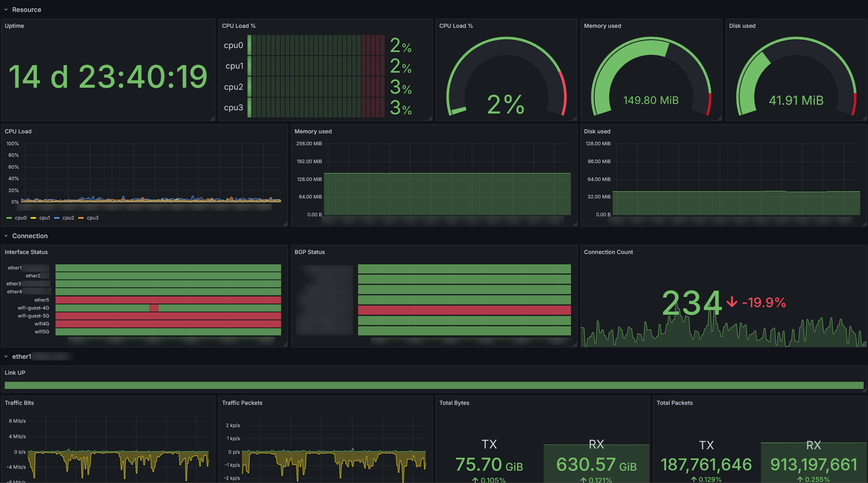This screenshot has width=868, height=483.
Task: Open the Traffic Bits panel title menu
Action: 19,403
